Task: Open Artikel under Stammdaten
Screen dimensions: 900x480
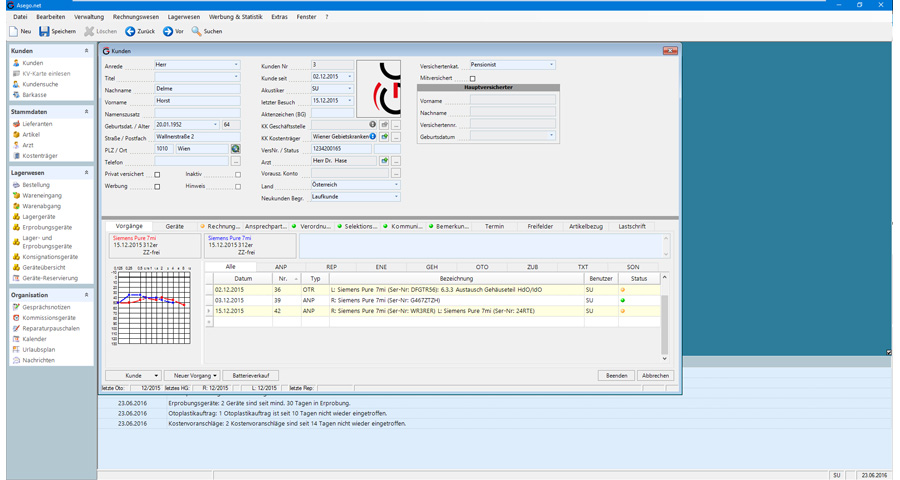Action: 31,134
